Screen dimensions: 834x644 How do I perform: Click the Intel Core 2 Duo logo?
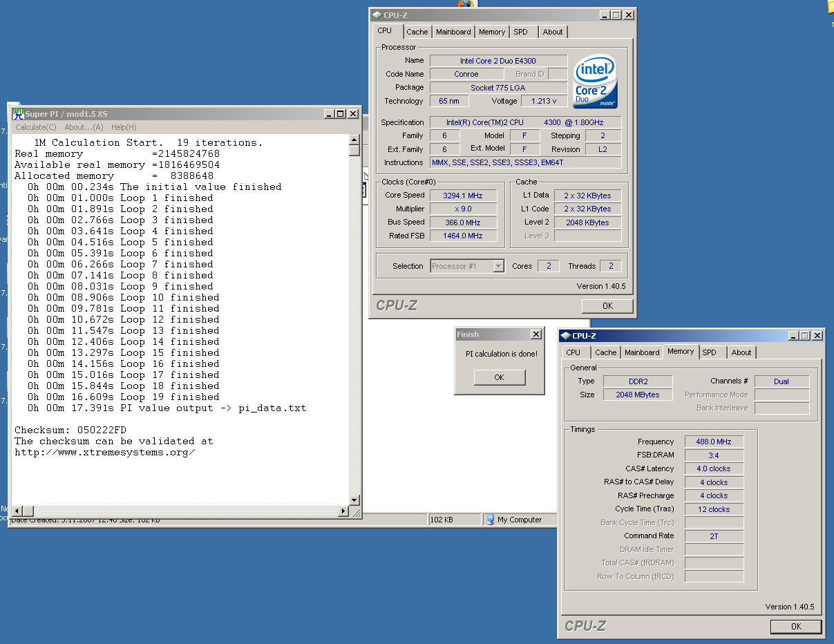(595, 82)
